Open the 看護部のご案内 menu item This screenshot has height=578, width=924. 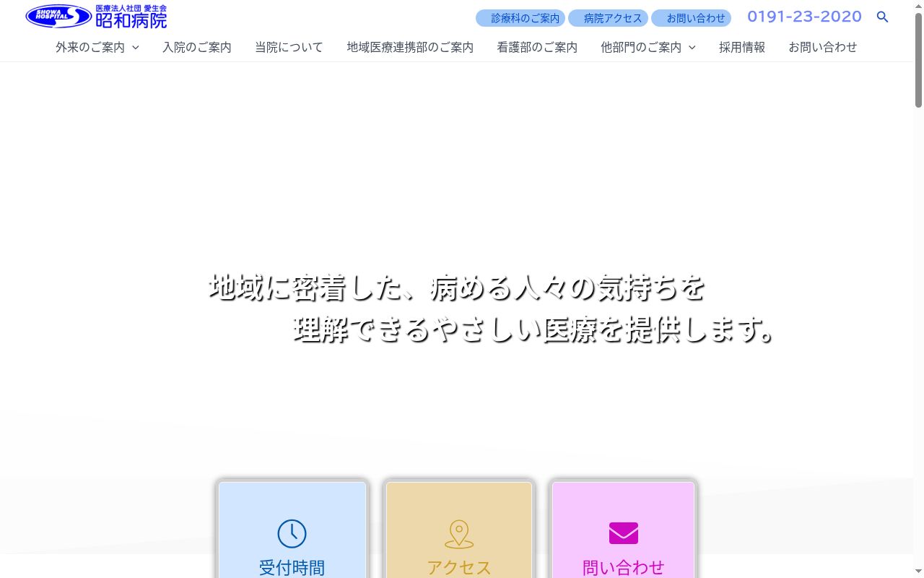tap(537, 47)
